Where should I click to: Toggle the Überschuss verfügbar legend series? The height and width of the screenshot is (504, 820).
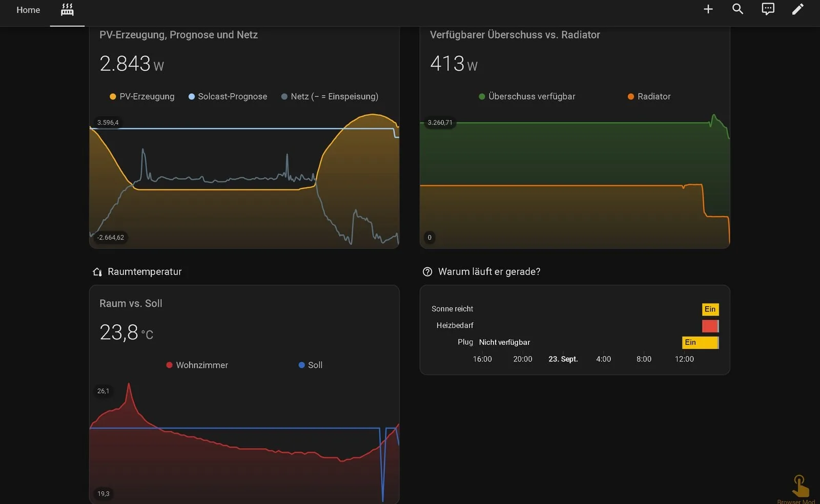coord(527,96)
